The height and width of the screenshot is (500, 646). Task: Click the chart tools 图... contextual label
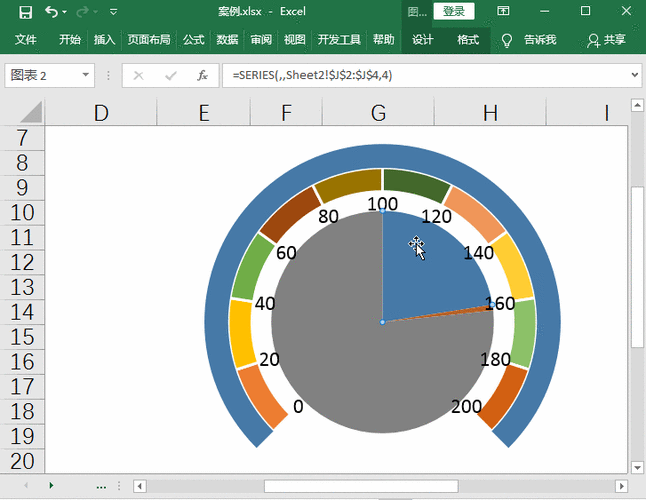[417, 12]
